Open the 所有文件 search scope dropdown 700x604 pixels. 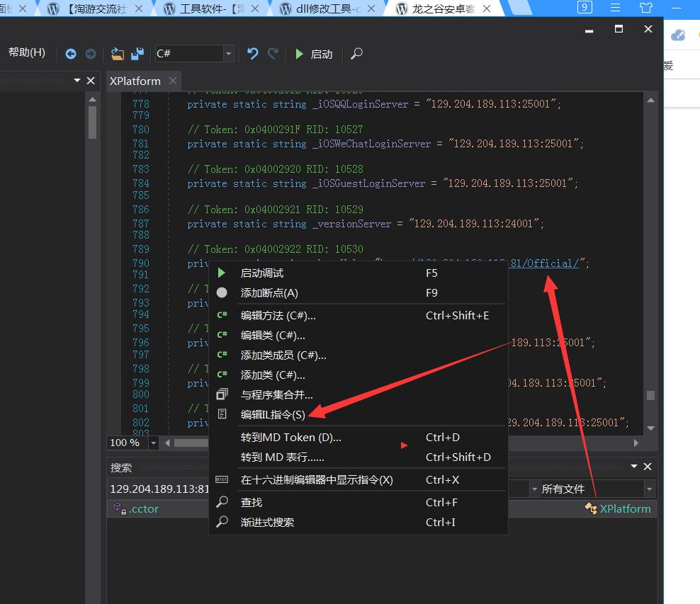pyautogui.click(x=649, y=489)
